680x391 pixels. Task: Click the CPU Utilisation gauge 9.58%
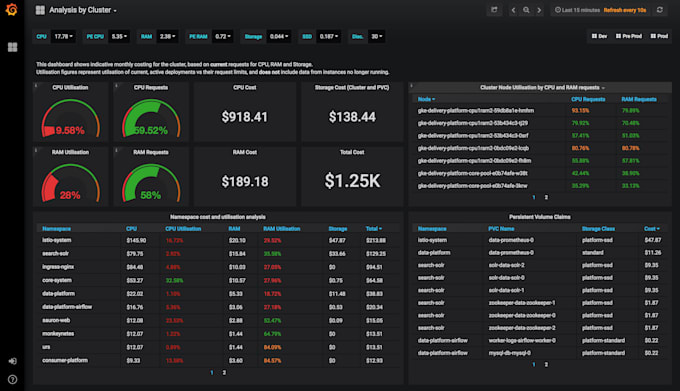(x=70, y=118)
